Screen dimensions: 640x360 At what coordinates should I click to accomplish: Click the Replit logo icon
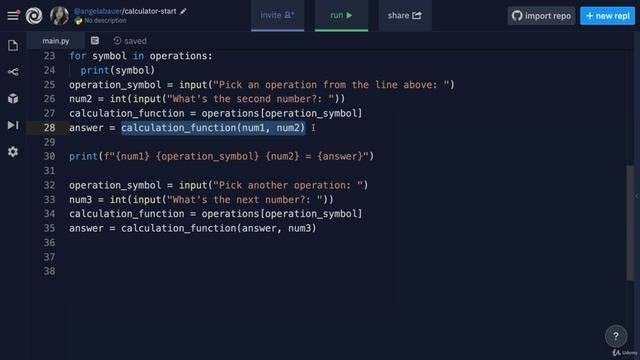(34, 16)
